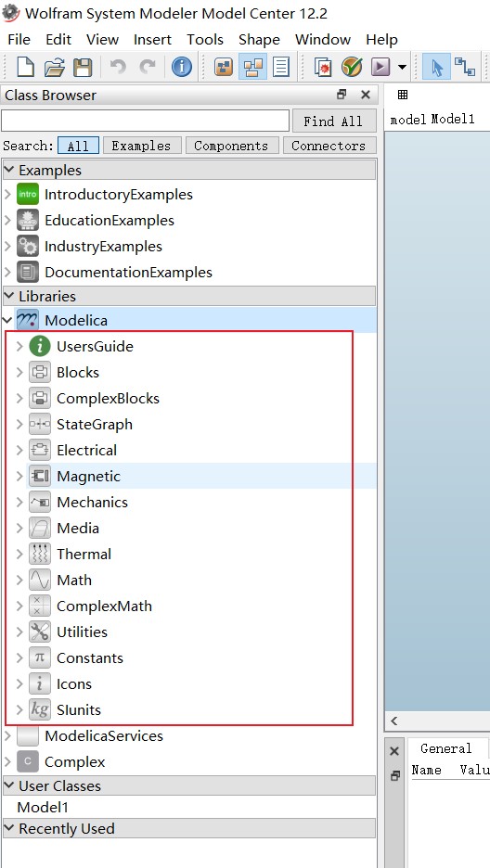Click the IndustryExamples gears icon
The height and width of the screenshot is (868, 490).
(28, 247)
